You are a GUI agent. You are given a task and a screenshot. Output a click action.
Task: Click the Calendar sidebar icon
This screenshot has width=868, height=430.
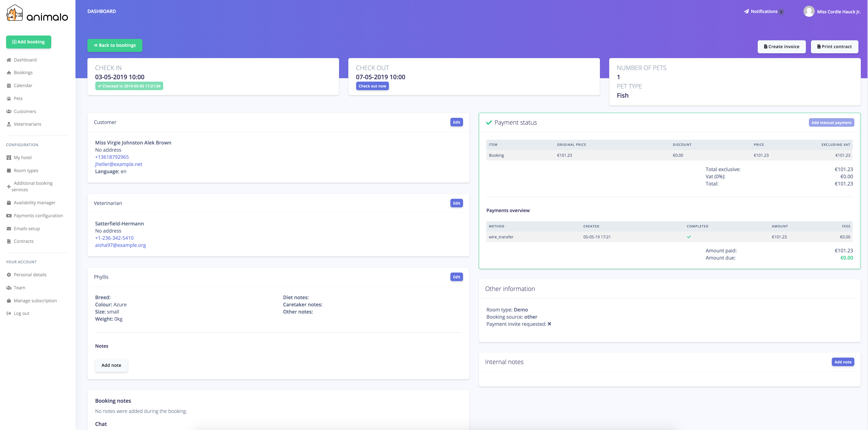tap(9, 86)
